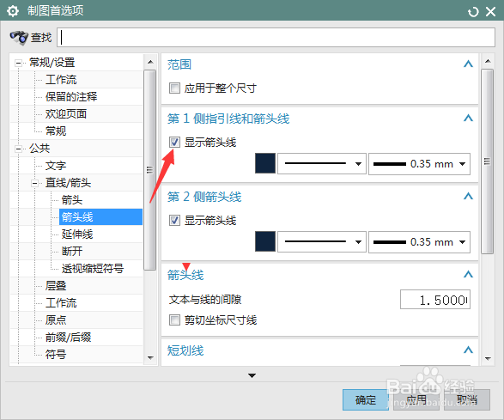504x420 pixels.
Task: Click 应用 button
Action: 416,399
